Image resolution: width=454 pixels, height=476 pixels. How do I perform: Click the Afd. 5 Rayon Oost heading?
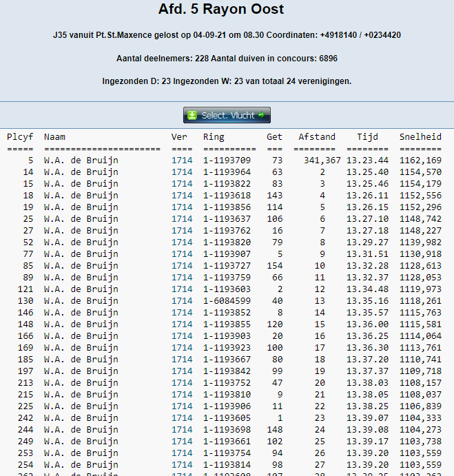[x=221, y=9]
